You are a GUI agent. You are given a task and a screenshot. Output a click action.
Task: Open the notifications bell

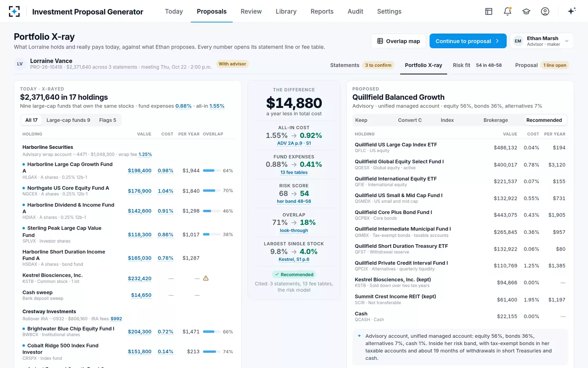tap(508, 11)
